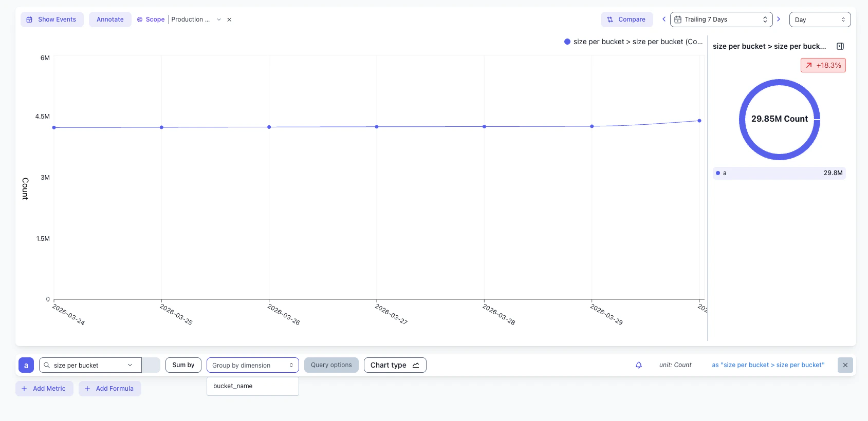Click the calendar icon in Show Events
Image resolution: width=868 pixels, height=421 pixels.
click(x=29, y=20)
